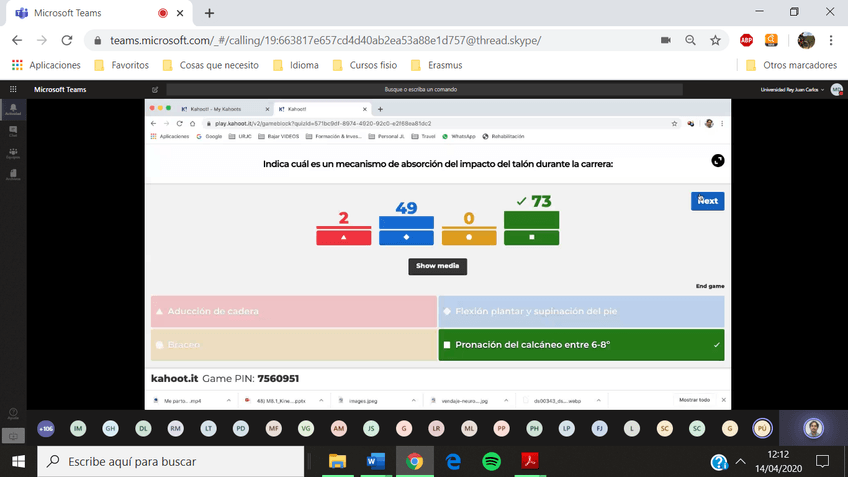Open Word from the taskbar
Screen dimensions: 848x477
(x=375, y=461)
